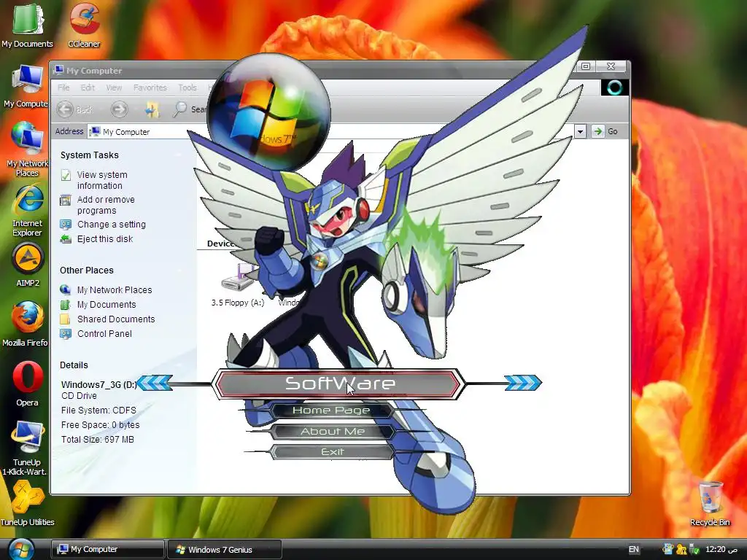Restore the My Computer window size
The width and height of the screenshot is (747, 560).
point(586,66)
